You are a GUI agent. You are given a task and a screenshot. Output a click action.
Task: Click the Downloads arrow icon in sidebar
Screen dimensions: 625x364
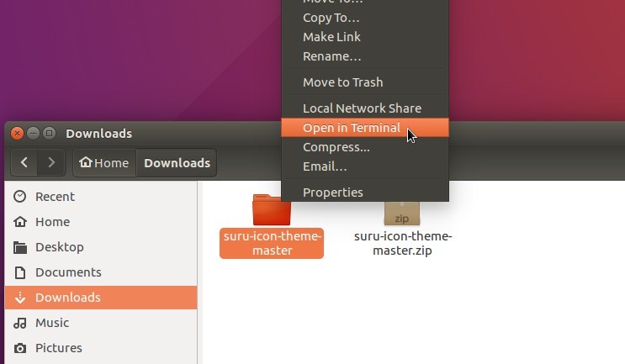20,298
